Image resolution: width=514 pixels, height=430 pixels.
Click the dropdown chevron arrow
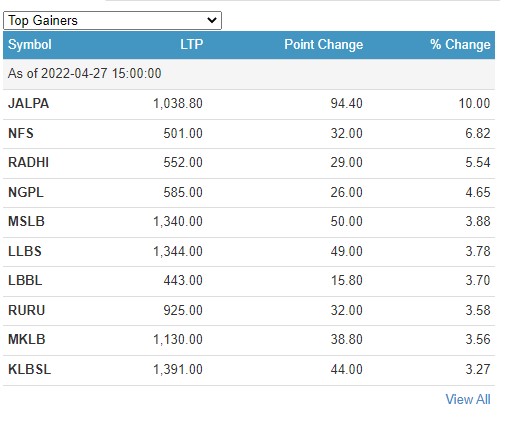[212, 21]
